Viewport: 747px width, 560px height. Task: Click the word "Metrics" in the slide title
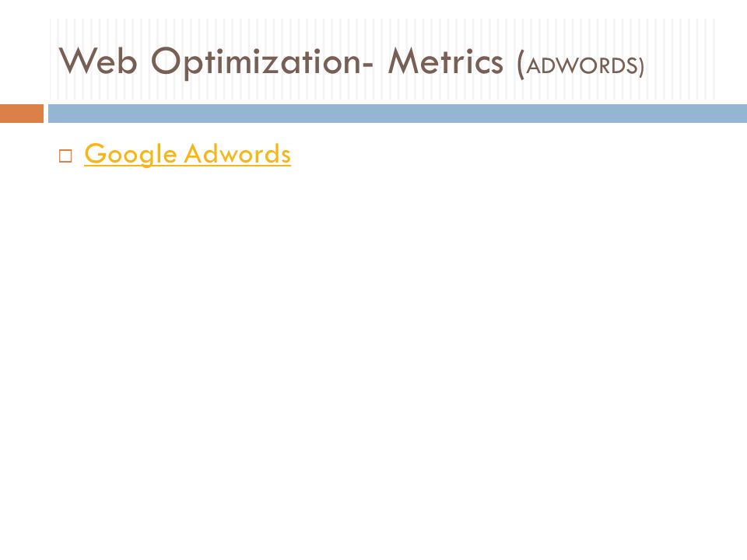click(445, 61)
